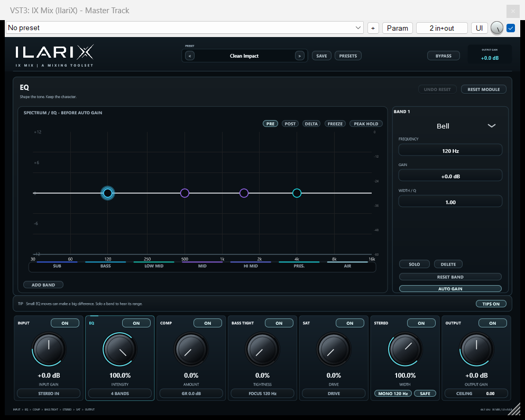Click the OUTPUT GAIN knob
525x420 pixels.
476,349
